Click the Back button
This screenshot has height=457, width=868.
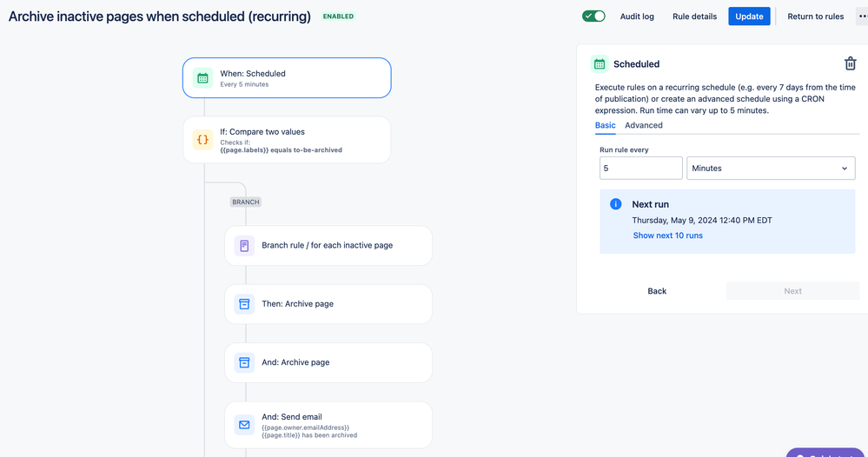657,291
